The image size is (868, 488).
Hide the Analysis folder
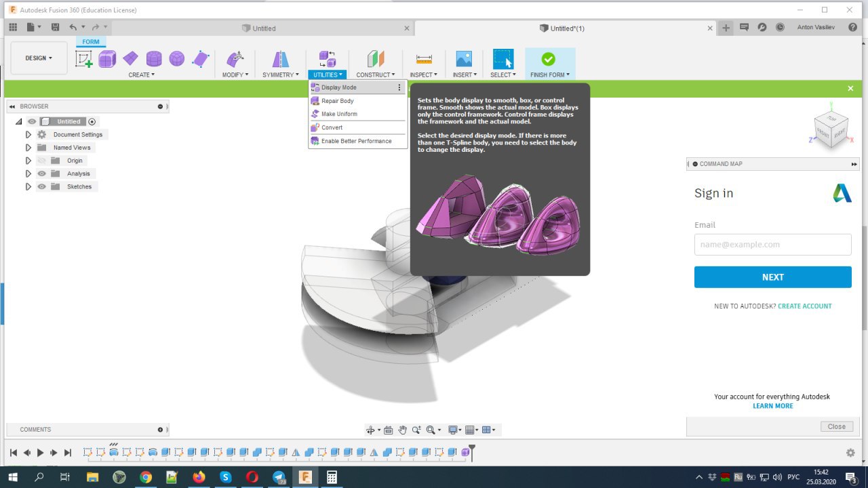(x=42, y=174)
